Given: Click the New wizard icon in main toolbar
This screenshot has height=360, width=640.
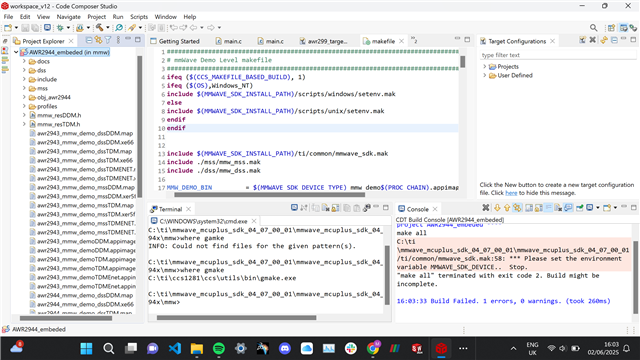Looking at the screenshot, I should coord(8,28).
